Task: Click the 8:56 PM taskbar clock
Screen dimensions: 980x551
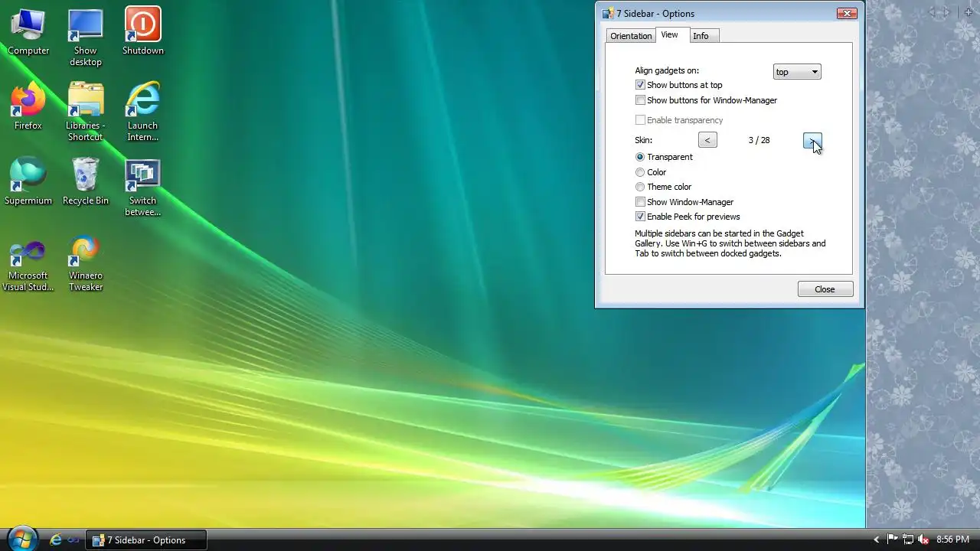Action: click(953, 540)
